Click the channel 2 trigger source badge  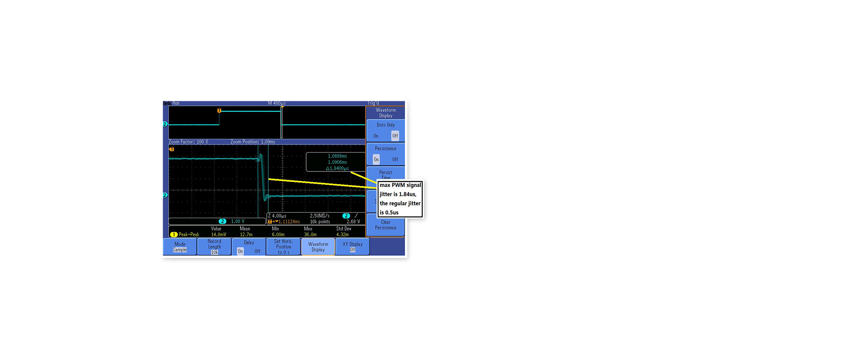(x=346, y=216)
